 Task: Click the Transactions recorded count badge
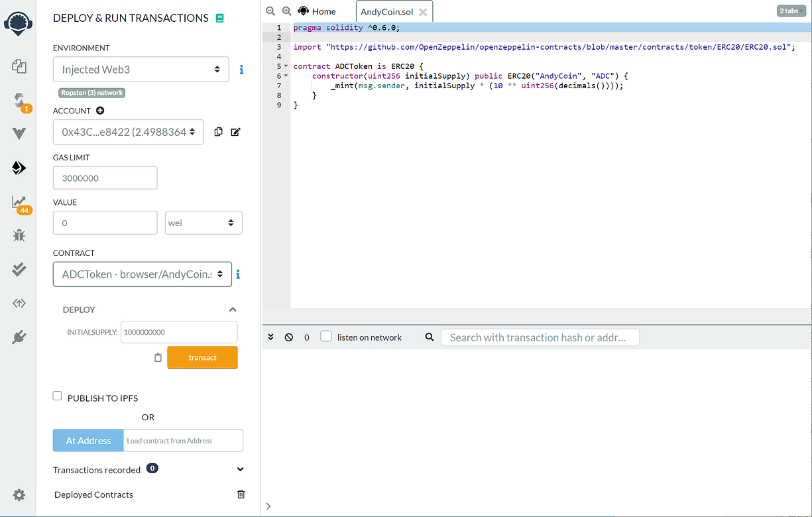pos(152,468)
